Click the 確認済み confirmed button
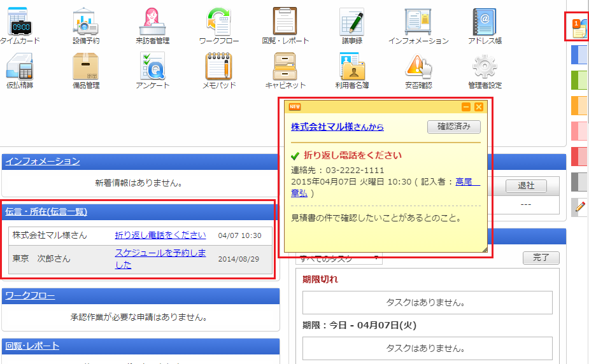Image resolution: width=589 pixels, height=364 pixels. [453, 127]
